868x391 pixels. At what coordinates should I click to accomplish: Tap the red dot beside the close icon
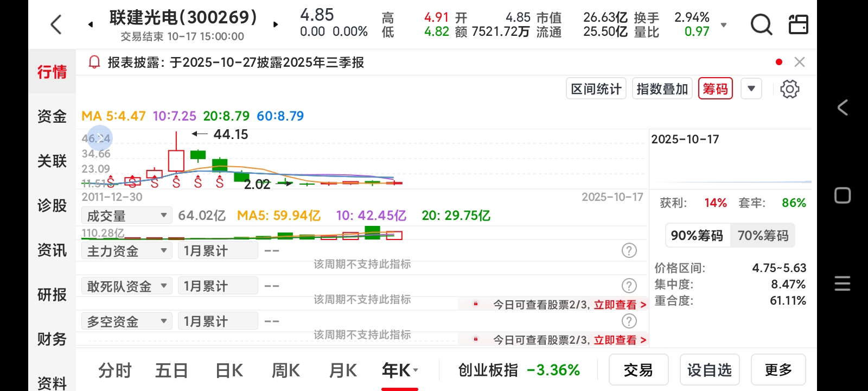[x=779, y=62]
